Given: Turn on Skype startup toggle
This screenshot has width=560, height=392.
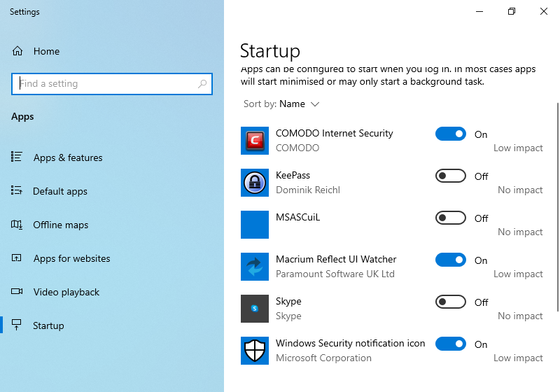Looking at the screenshot, I should [x=451, y=302].
